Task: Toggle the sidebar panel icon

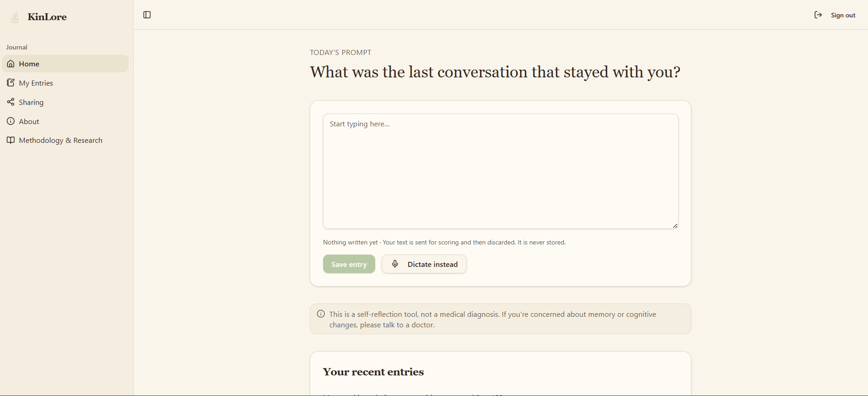Action: (x=147, y=15)
